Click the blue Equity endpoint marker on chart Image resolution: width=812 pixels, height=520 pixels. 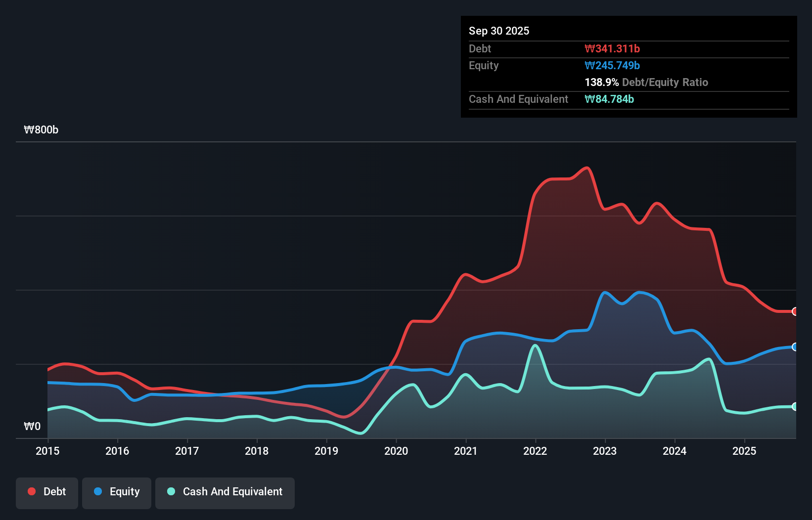[x=795, y=347]
